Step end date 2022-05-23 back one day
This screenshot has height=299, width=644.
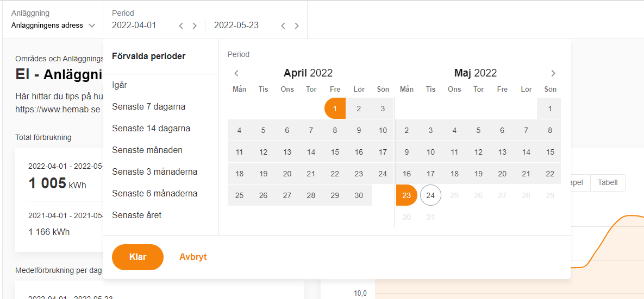coord(283,26)
